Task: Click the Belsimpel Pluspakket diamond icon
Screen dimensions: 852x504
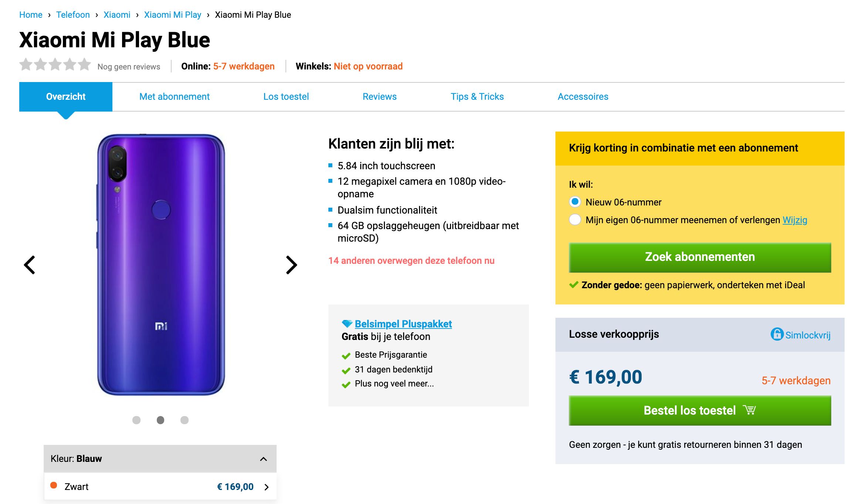Action: (x=346, y=323)
